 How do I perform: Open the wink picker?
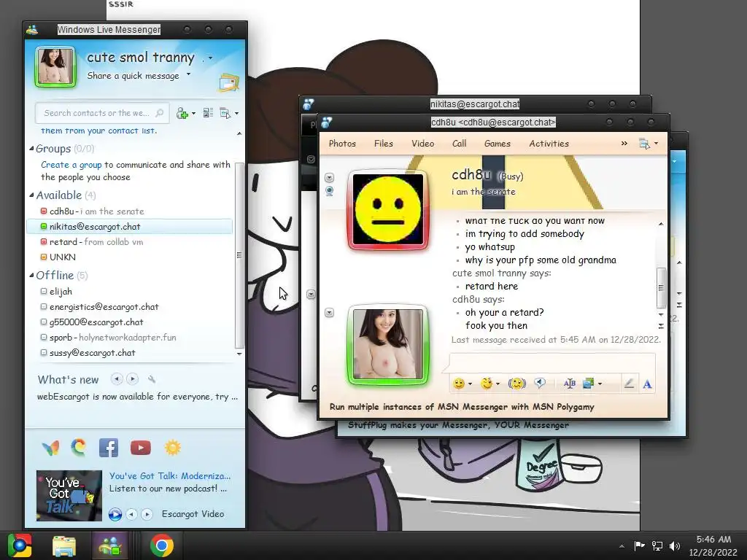(486, 384)
